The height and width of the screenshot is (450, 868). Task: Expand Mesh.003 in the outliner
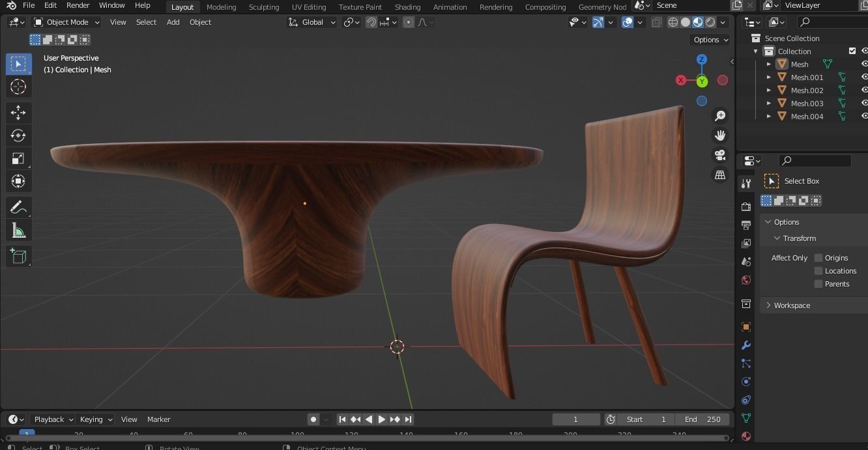tap(769, 103)
